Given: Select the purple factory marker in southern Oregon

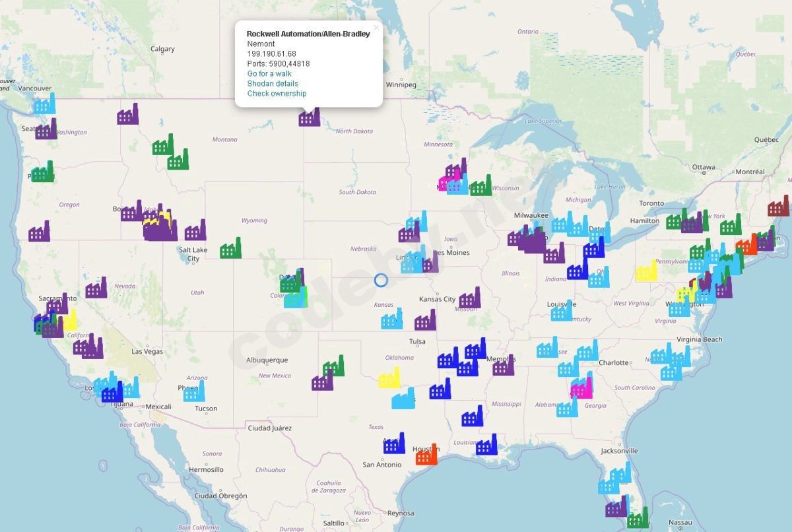Looking at the screenshot, I should point(39,232).
